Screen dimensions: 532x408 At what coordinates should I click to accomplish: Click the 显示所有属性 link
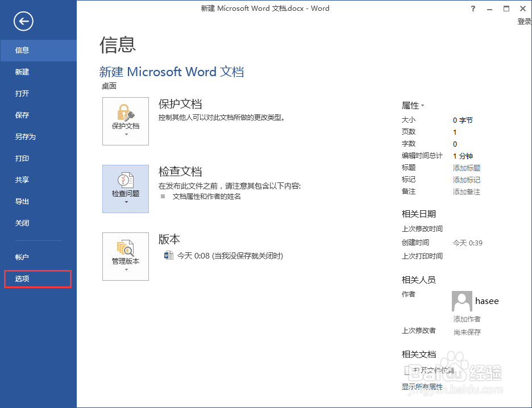point(422,386)
